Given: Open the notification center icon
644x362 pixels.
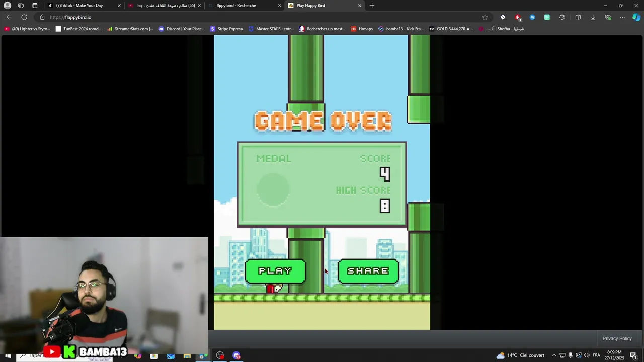Looking at the screenshot, I should 633,355.
